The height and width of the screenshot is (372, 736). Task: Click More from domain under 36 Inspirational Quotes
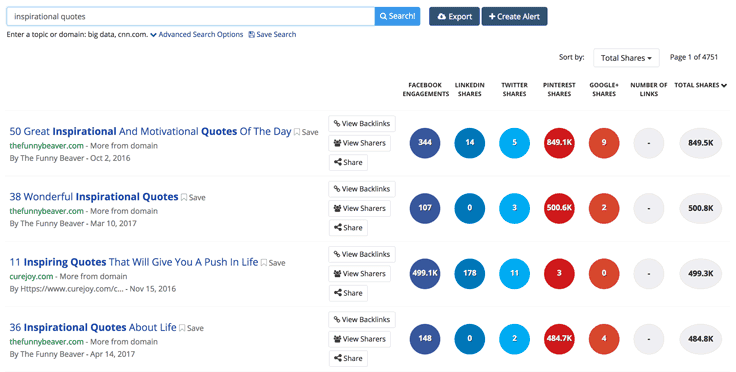pyautogui.click(x=124, y=342)
